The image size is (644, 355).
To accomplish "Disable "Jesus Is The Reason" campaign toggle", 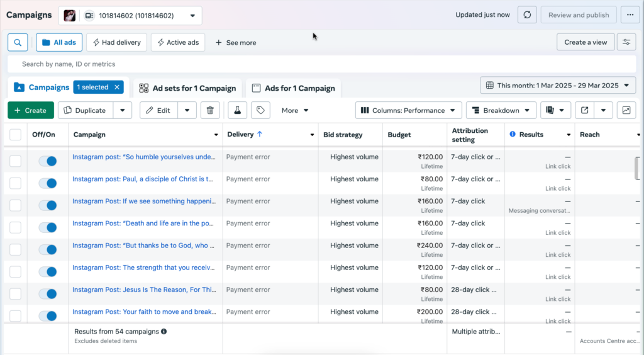I will click(x=48, y=294).
